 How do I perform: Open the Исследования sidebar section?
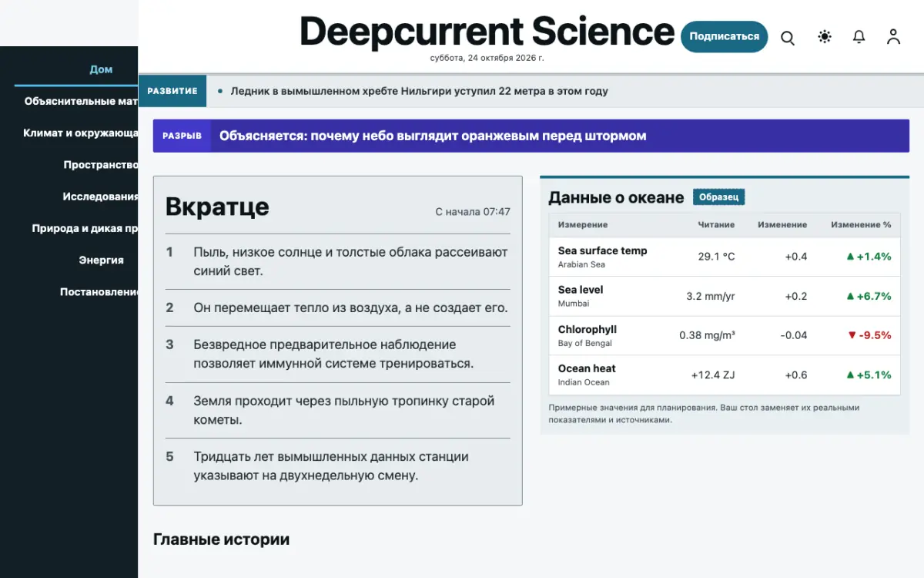point(100,197)
